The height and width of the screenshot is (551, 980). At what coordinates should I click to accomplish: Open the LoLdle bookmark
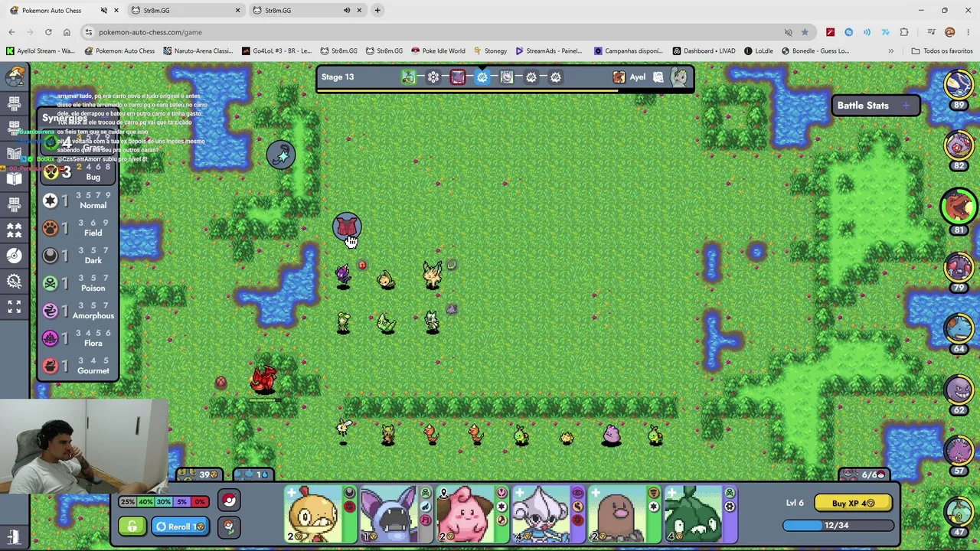(758, 51)
